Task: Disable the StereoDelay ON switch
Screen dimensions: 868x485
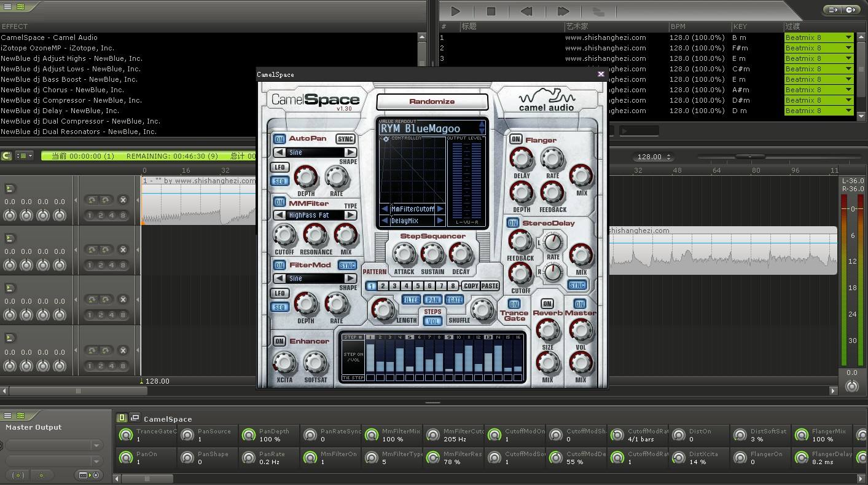Action: click(x=513, y=223)
